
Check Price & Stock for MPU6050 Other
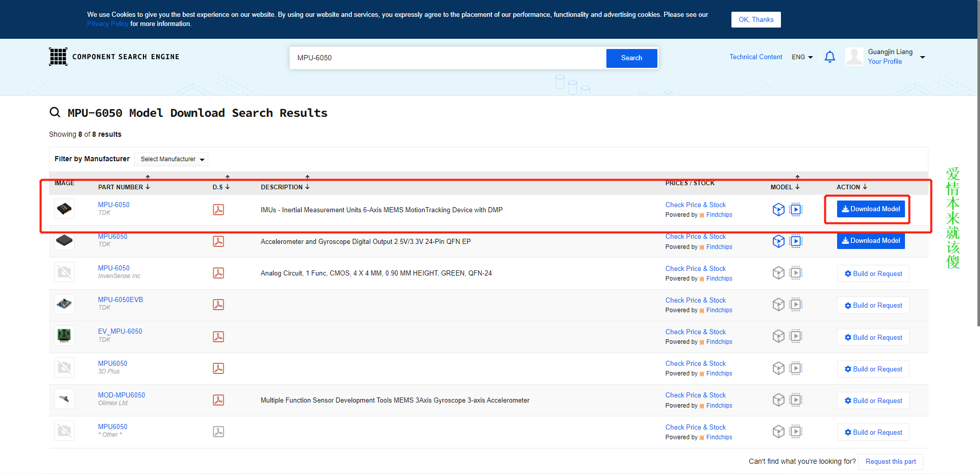coord(695,427)
